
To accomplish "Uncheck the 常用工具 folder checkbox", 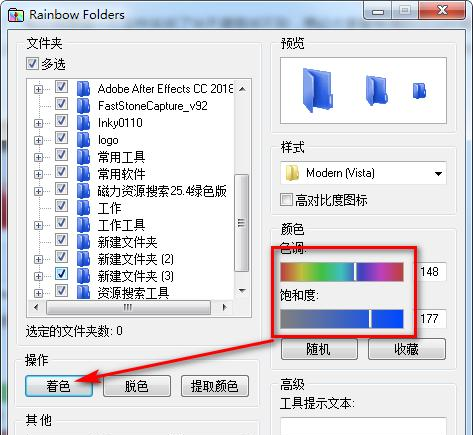I will point(61,155).
